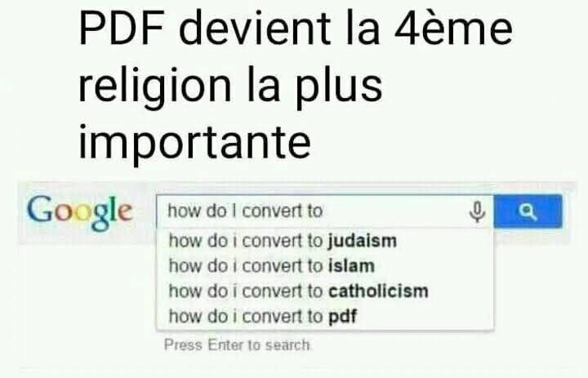
Task: Click '4ème' in the headline caption
Action: click(x=454, y=29)
